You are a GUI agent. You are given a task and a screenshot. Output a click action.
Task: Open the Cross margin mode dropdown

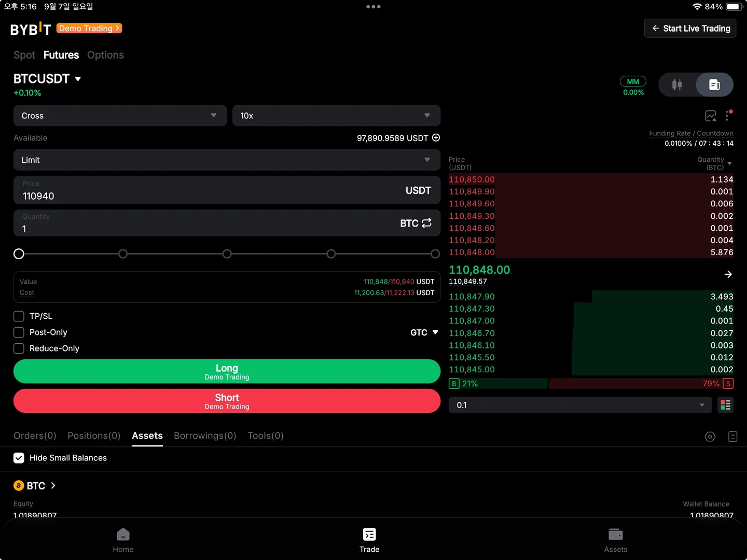pos(120,116)
